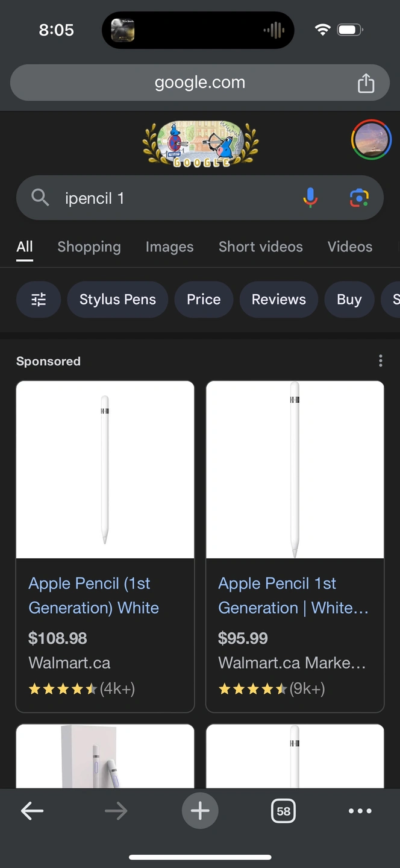
Task: Open Apple Pencil (1st Generation) White link
Action: click(x=93, y=596)
